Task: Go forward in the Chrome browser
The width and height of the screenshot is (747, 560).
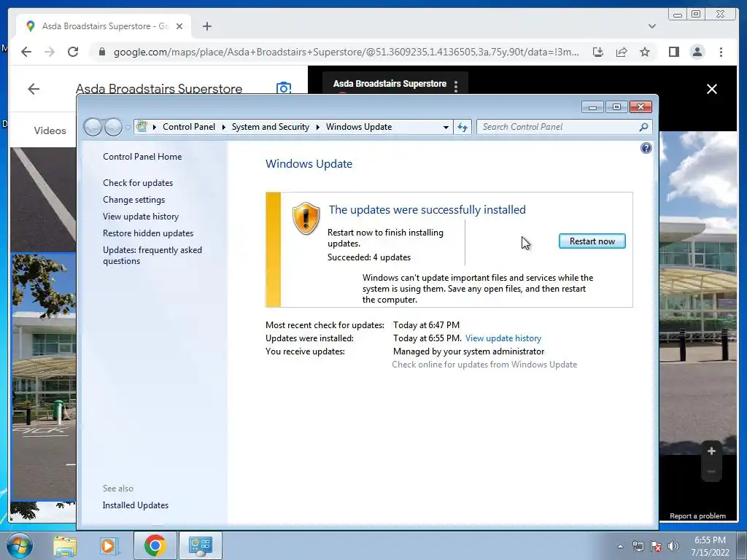Action: 50,52
